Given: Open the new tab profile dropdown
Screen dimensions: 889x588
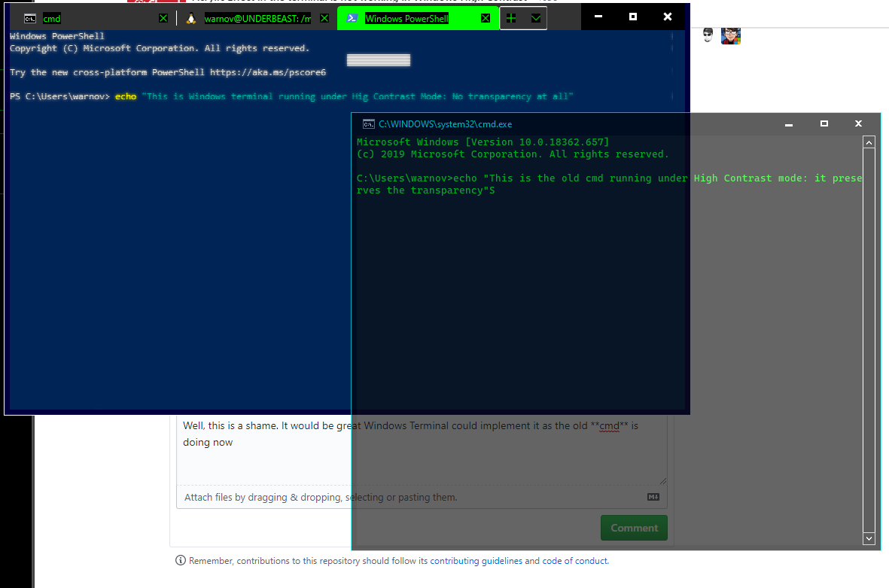Looking at the screenshot, I should (x=535, y=19).
